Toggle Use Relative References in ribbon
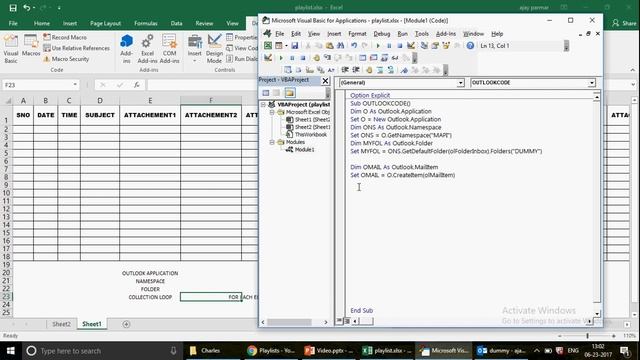 77,48
